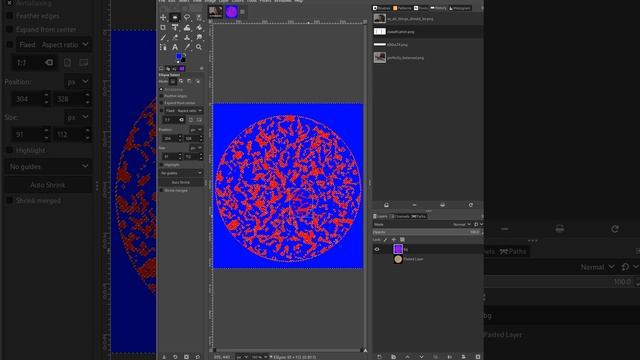
Task: Click Auto Shrink button
Action: (x=181, y=182)
